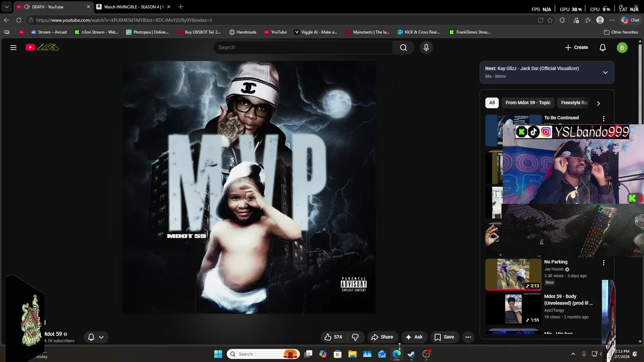Open Task View from taskbar

[308, 354]
